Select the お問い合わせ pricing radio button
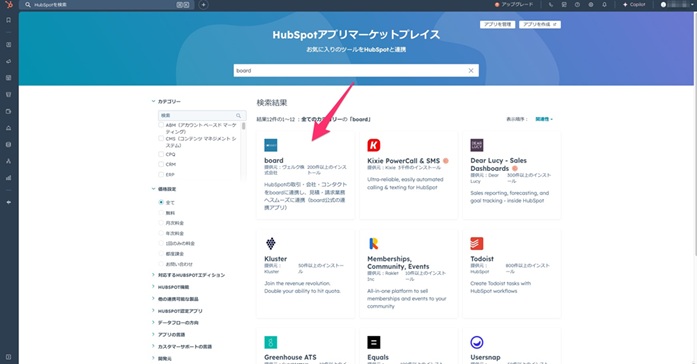Image resolution: width=697 pixels, height=364 pixels. 161,264
